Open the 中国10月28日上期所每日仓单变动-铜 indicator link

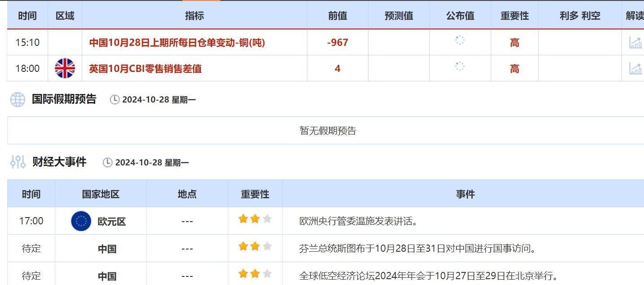pos(177,42)
